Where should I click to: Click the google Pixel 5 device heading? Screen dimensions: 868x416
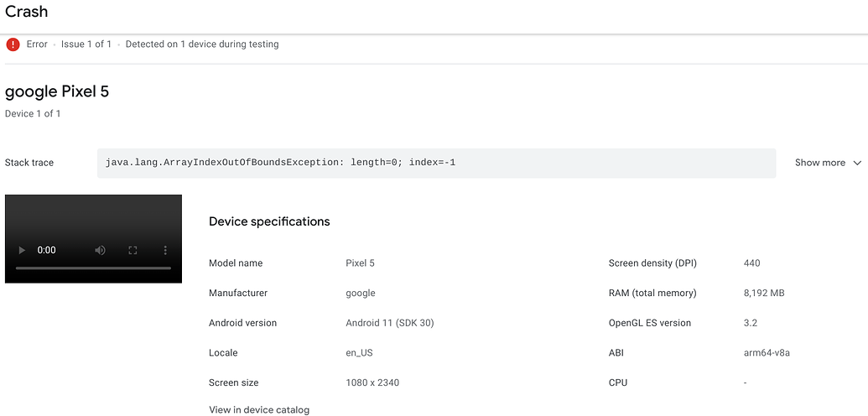57,91
